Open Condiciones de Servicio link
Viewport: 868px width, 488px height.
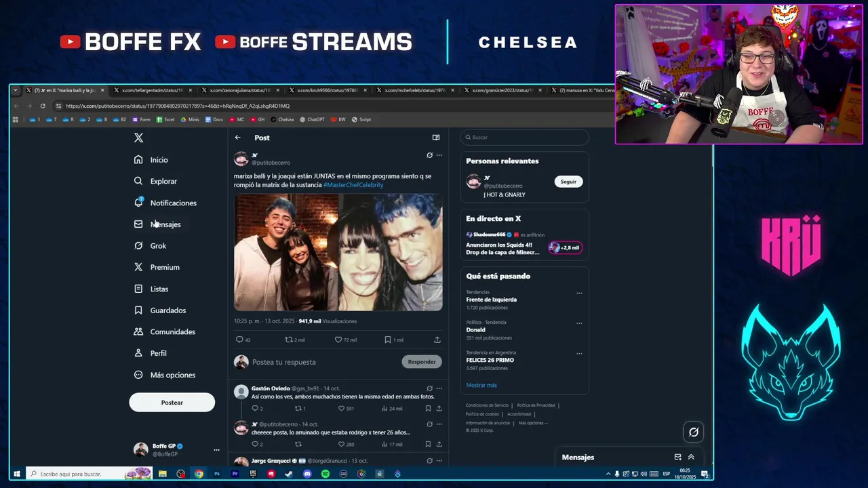(487, 405)
